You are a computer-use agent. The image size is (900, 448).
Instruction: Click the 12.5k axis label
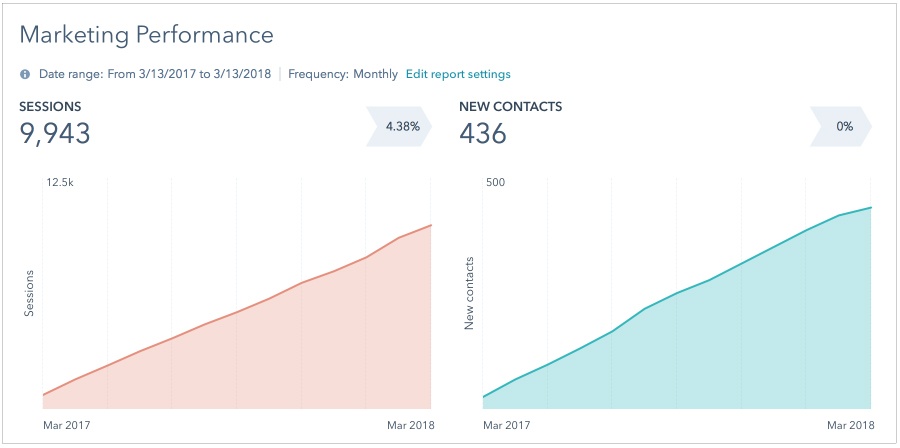point(60,183)
